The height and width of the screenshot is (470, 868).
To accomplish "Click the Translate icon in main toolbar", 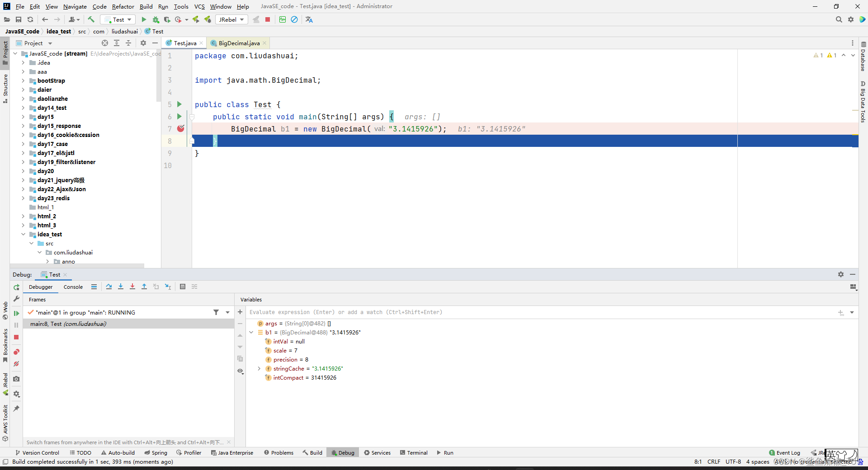I will pyautogui.click(x=309, y=19).
